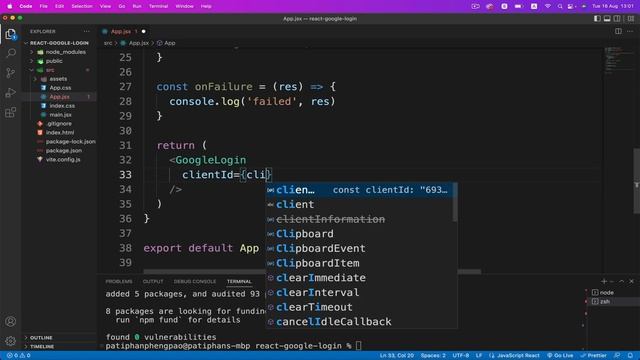The height and width of the screenshot is (360, 640).
Task: Open the Source Control view
Action: tap(11, 73)
